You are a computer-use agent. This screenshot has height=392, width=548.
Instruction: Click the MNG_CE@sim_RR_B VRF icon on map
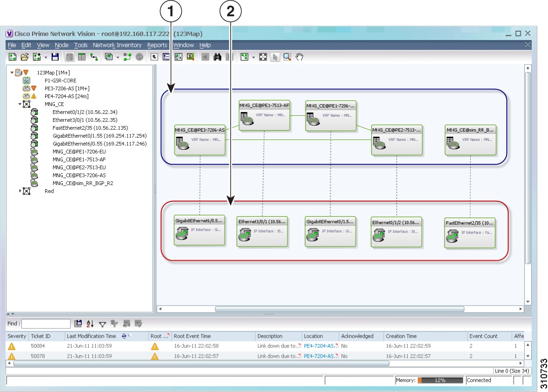click(453, 143)
